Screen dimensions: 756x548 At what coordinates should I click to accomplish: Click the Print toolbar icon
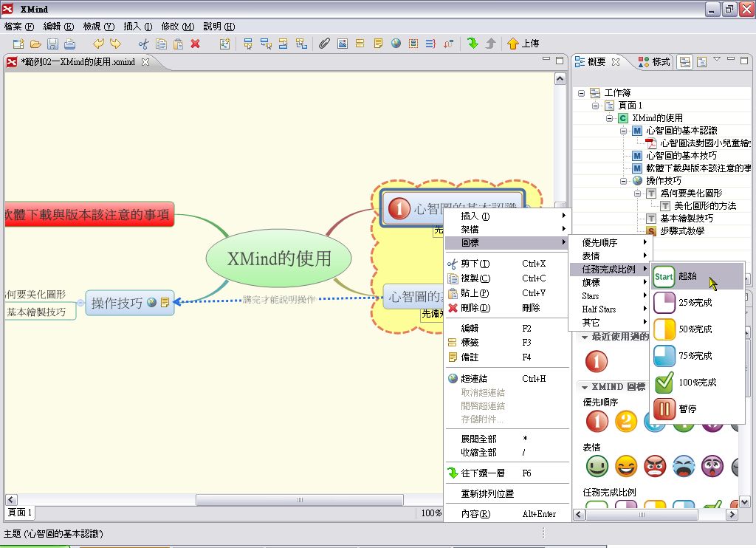[x=70, y=44]
